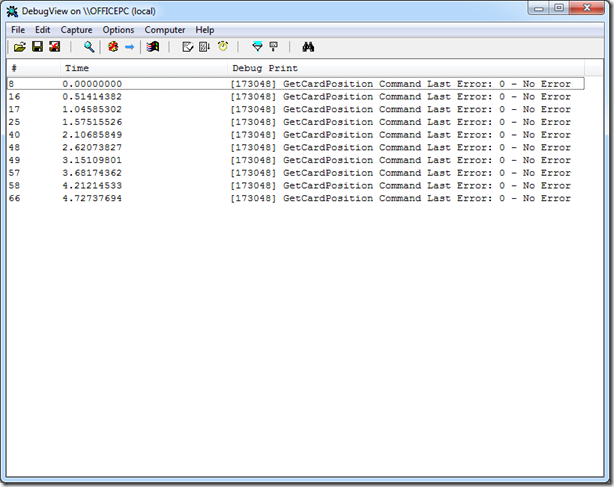Select log row number 66

pyautogui.click(x=296, y=198)
